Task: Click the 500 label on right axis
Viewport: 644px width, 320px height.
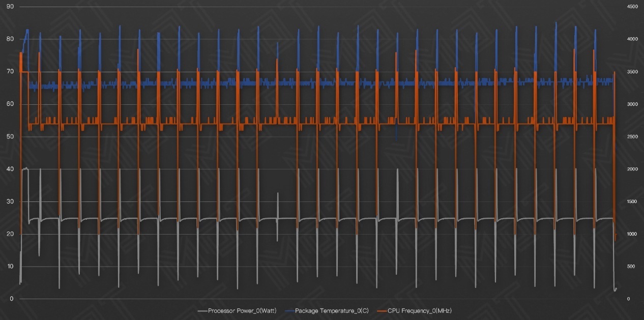Action: pyautogui.click(x=631, y=267)
